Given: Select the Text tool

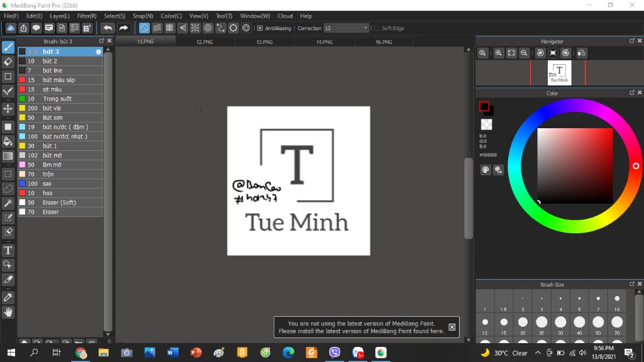Looking at the screenshot, I should 8,250.
